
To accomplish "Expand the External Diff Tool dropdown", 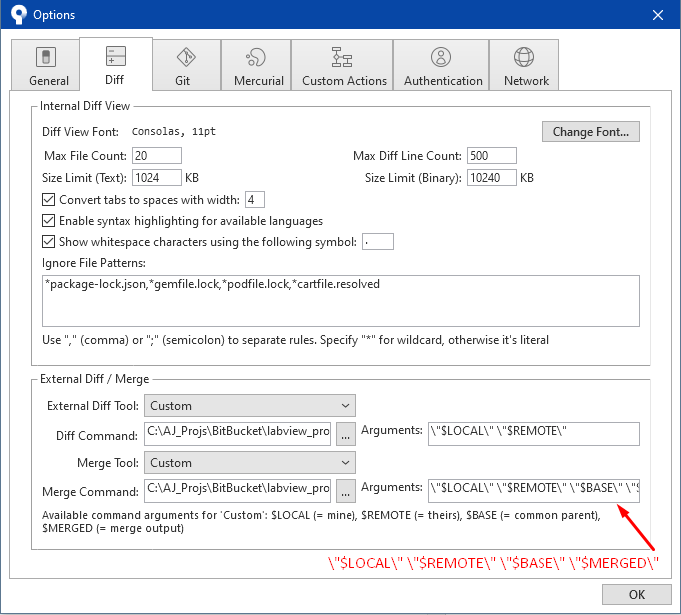I will click(x=250, y=406).
